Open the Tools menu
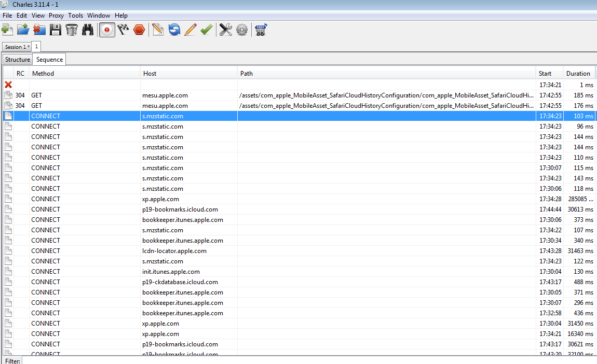The height and width of the screenshot is (364, 597). pos(75,16)
